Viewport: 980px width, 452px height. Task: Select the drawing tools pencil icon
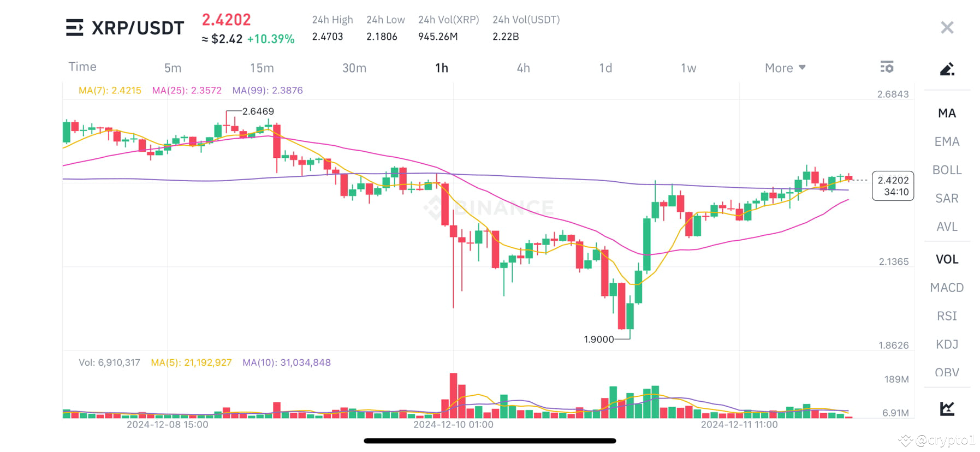(947, 69)
